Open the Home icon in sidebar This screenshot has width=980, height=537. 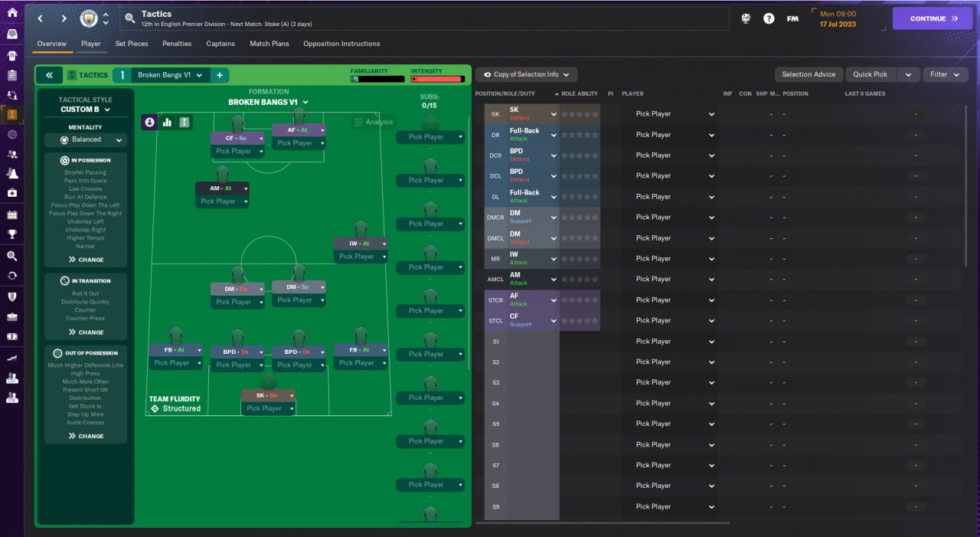11,12
